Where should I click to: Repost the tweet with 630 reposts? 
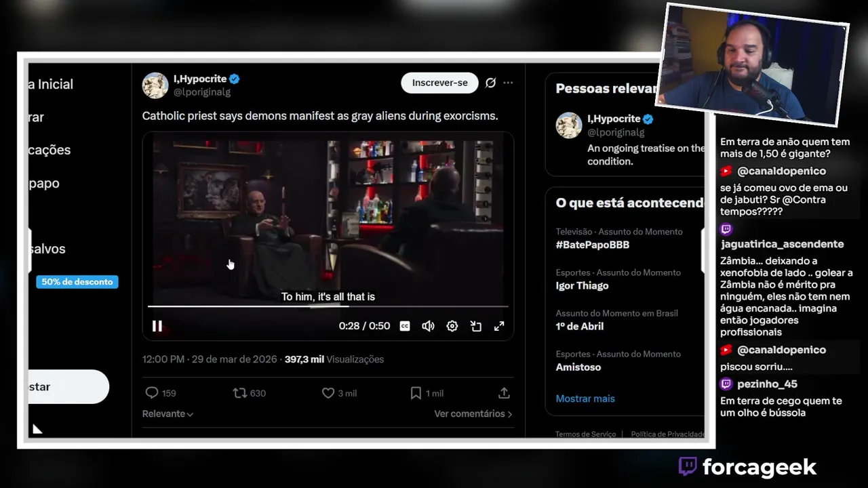249,393
